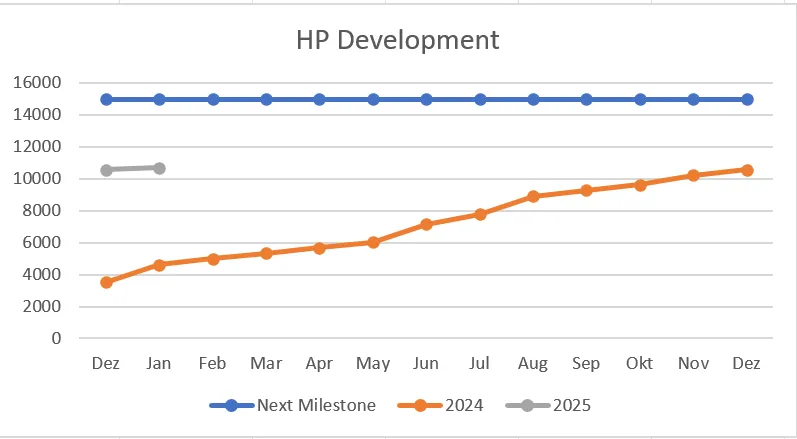Select the orange 2024 Jul data point

pyautogui.click(x=480, y=214)
